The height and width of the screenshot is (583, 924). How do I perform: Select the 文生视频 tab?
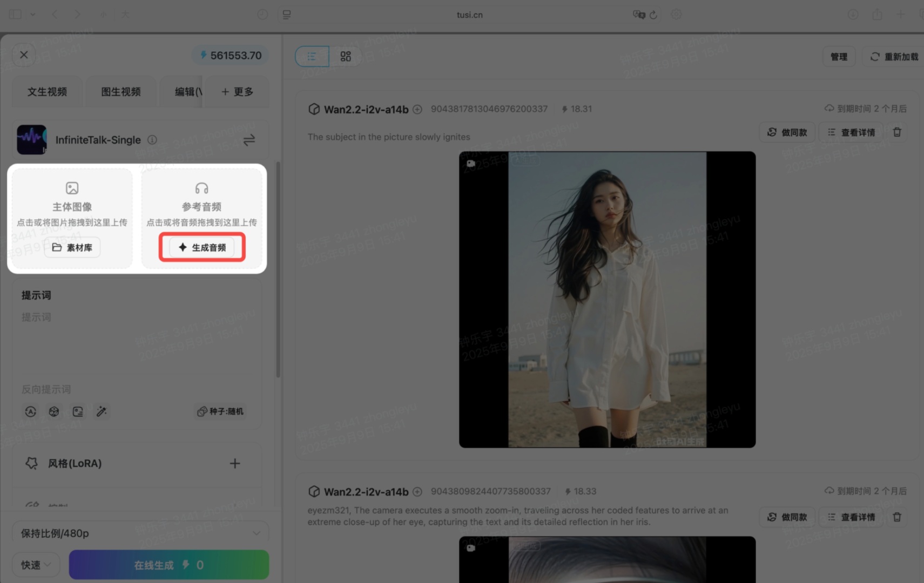coord(48,92)
